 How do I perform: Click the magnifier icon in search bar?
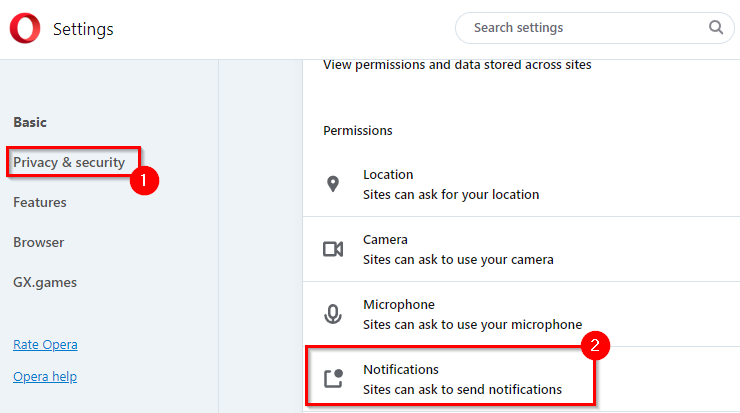(x=715, y=28)
